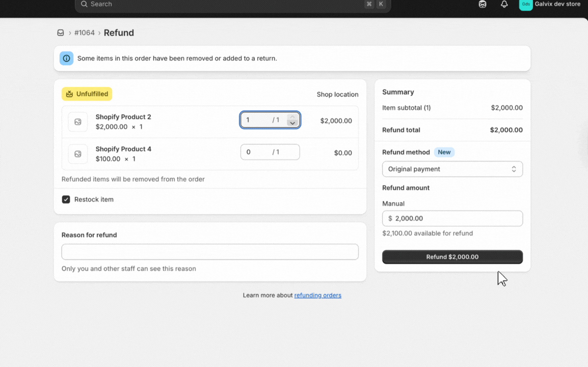Screen dimensions: 588x367
Task: Click the $2,100.00 available for refund text
Action: click(427, 233)
